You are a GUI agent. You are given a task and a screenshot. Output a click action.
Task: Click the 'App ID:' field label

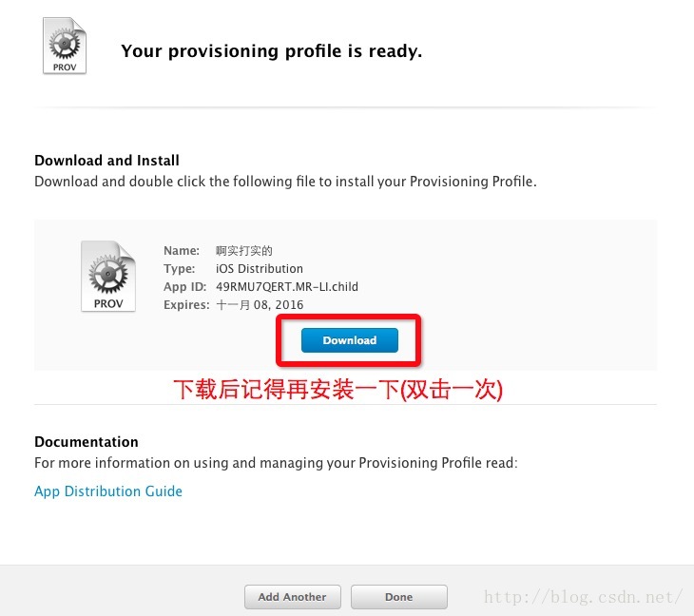click(x=185, y=287)
